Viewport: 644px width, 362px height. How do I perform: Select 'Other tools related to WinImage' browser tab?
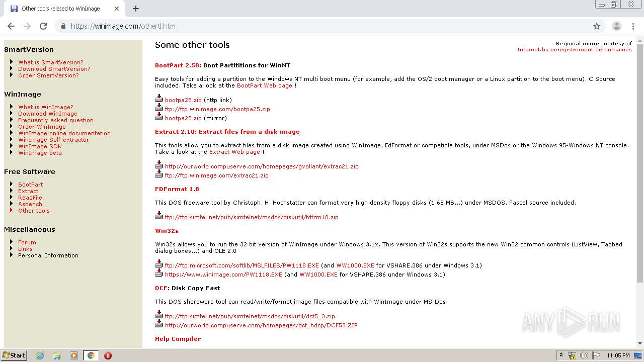[63, 9]
